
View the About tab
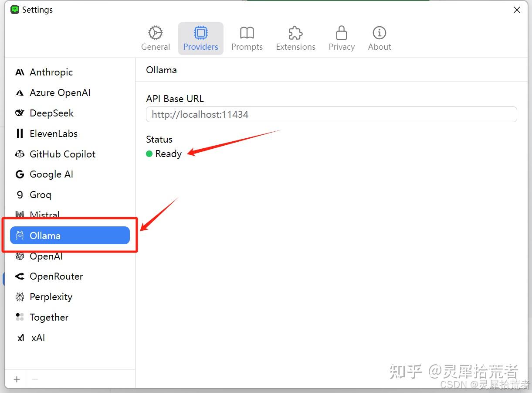(x=379, y=38)
